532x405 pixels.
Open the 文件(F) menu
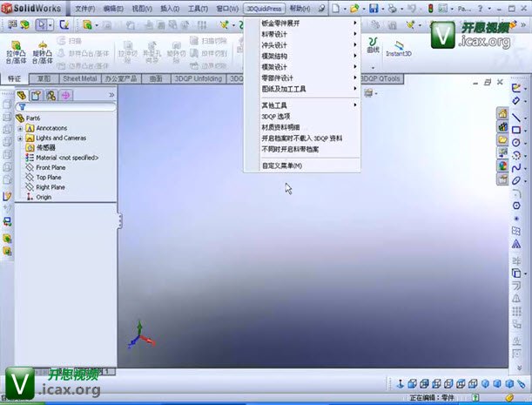84,9
